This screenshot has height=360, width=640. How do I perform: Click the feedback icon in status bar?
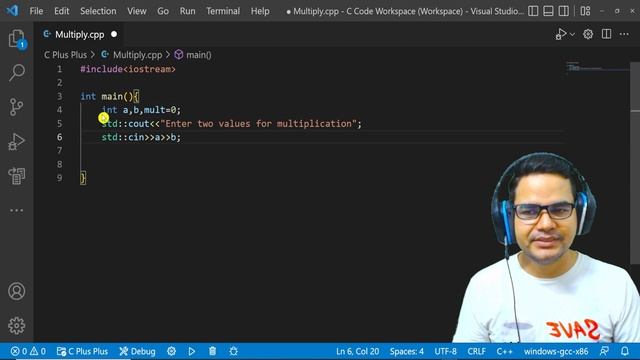coord(604,351)
